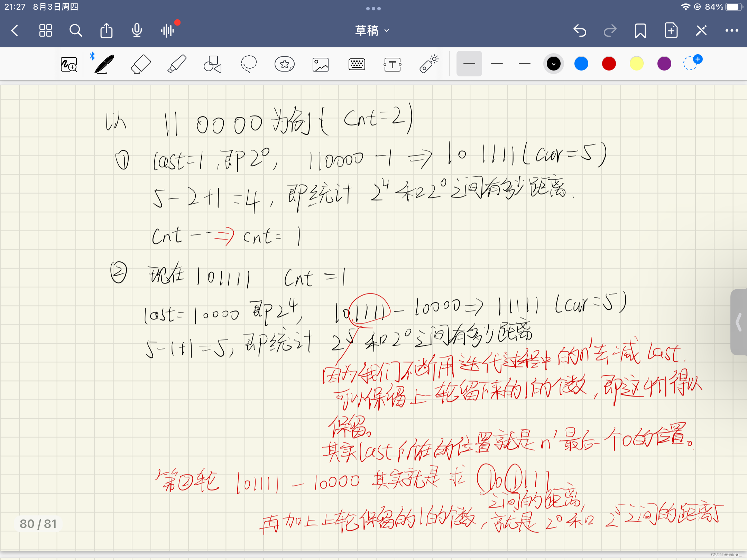
Task: Select the fountain pen tool
Action: point(104,64)
